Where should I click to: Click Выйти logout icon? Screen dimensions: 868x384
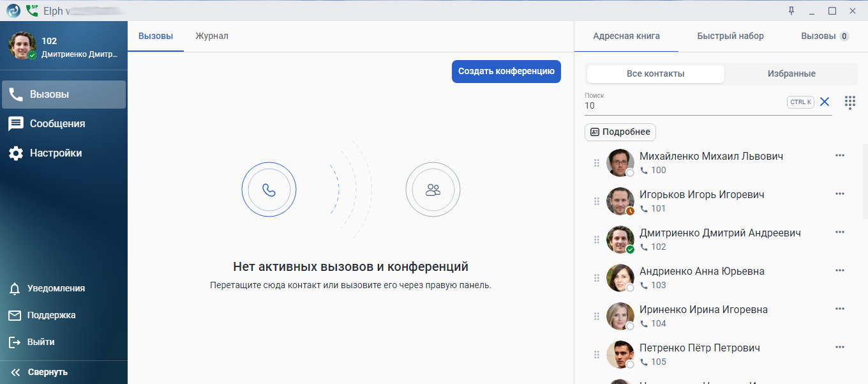15,342
